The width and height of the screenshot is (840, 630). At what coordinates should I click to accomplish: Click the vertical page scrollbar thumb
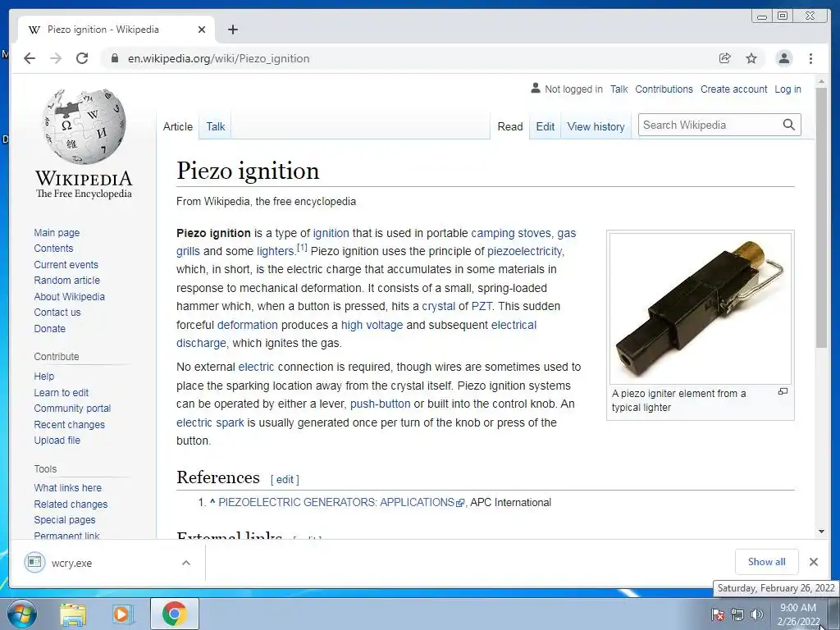click(x=821, y=217)
